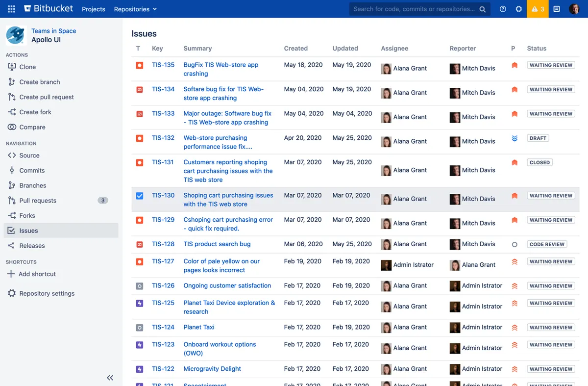Click the type icon of TIS-126

pyautogui.click(x=140, y=285)
